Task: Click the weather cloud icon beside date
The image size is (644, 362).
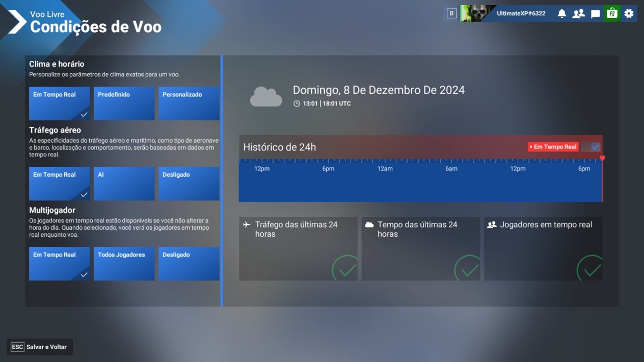Action: click(x=266, y=97)
